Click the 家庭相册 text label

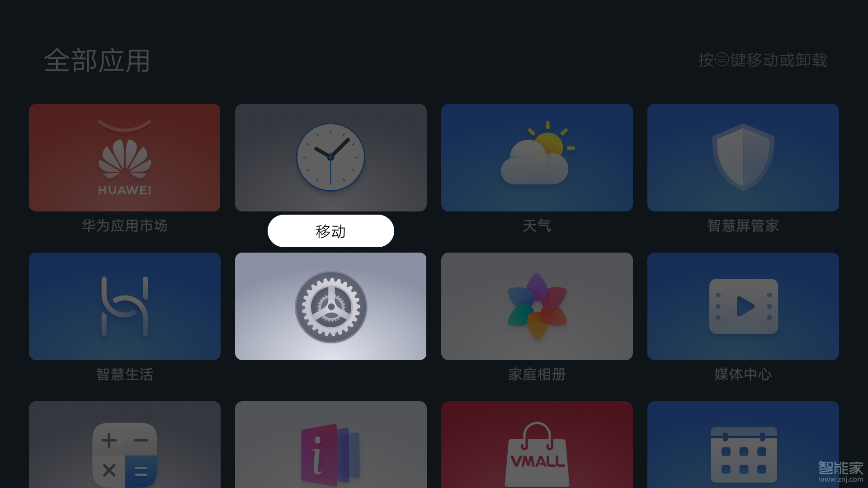point(537,374)
